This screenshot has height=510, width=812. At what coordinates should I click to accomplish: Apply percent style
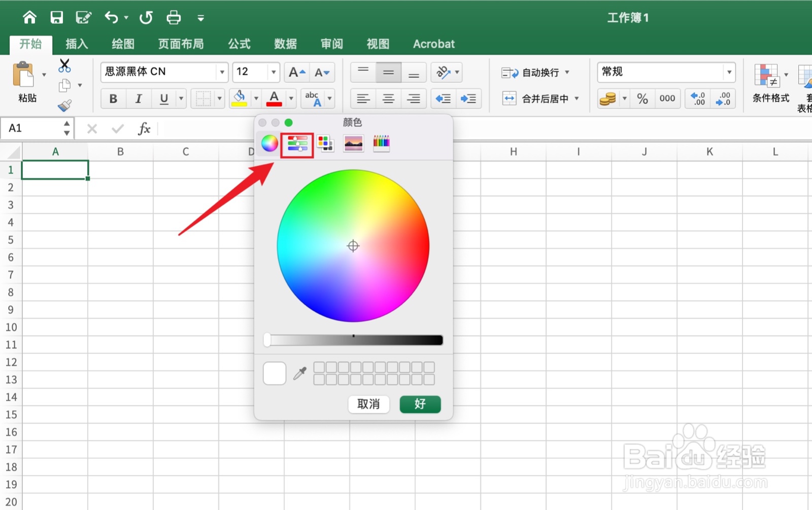click(x=642, y=99)
